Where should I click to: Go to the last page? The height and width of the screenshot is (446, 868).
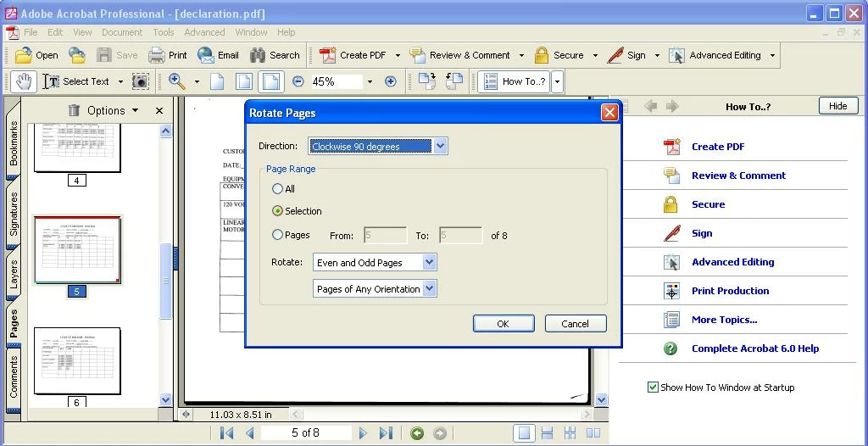pos(386,432)
